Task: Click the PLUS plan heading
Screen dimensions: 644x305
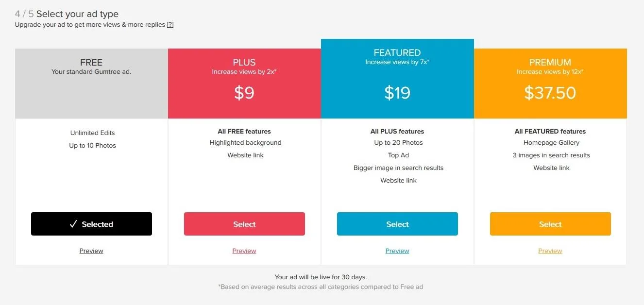Action: [244, 63]
